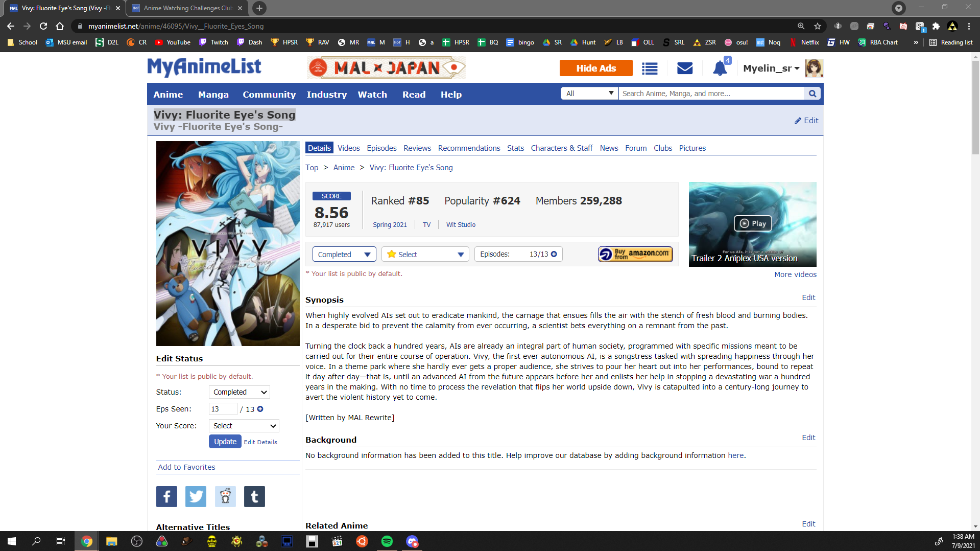Image resolution: width=980 pixels, height=551 pixels.
Task: Click the Hide Ads button
Action: [x=596, y=68]
